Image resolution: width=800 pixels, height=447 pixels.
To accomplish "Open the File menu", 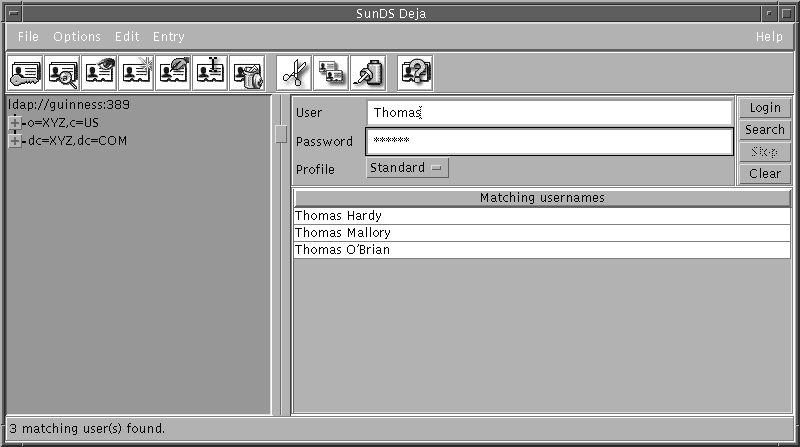I will click(28, 37).
